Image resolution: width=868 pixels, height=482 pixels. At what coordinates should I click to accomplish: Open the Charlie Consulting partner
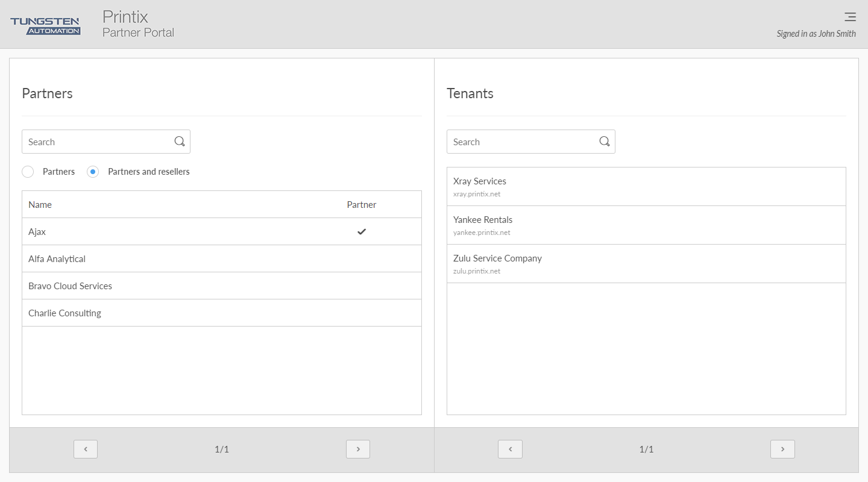pyautogui.click(x=65, y=313)
